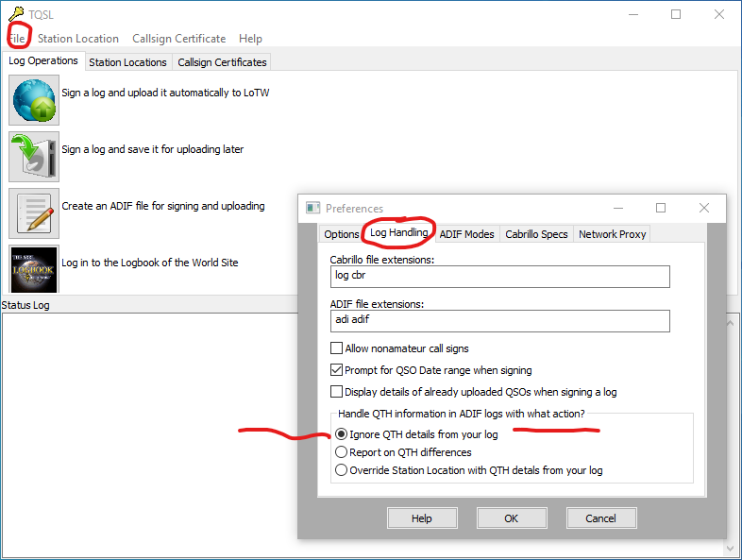Click 'Log in to the Logbook of the World Site'
This screenshot has height=560, width=742.
tap(149, 263)
